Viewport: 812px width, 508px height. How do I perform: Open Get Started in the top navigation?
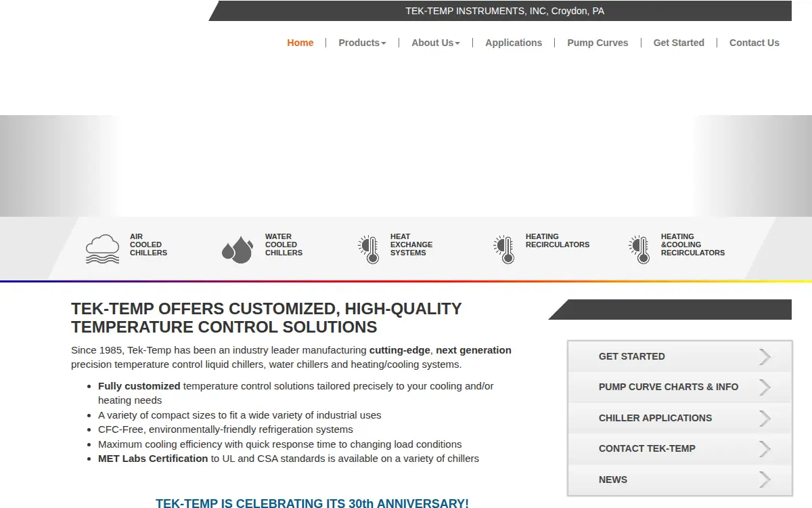tap(679, 43)
